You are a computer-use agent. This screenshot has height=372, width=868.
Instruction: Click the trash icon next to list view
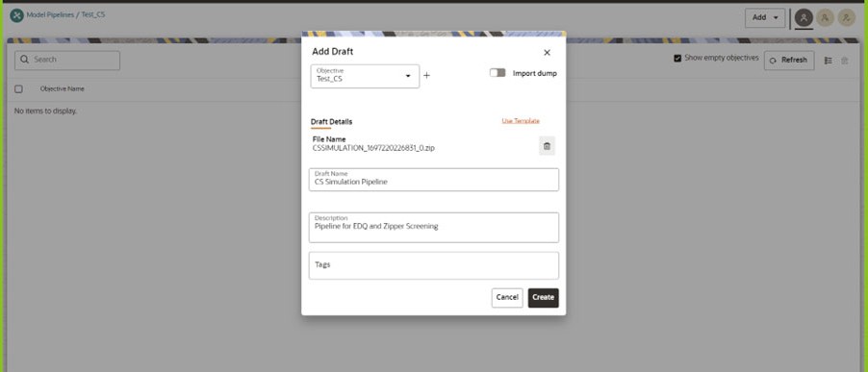(x=844, y=61)
